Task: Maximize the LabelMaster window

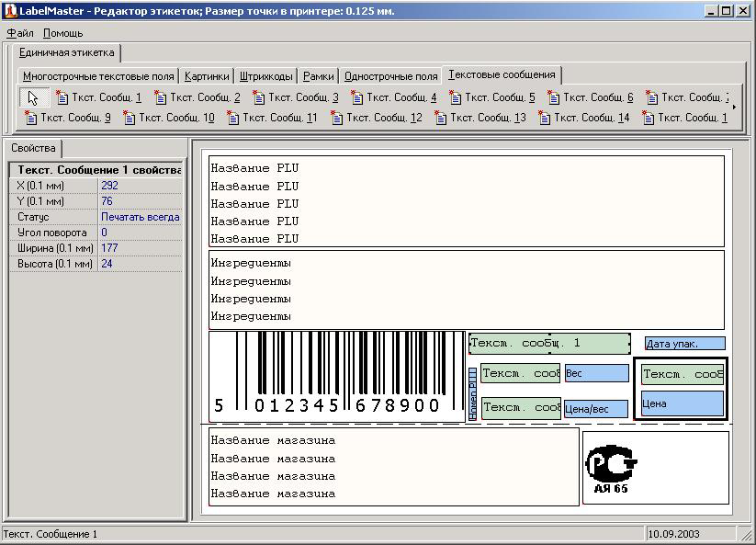Action: pos(726,10)
